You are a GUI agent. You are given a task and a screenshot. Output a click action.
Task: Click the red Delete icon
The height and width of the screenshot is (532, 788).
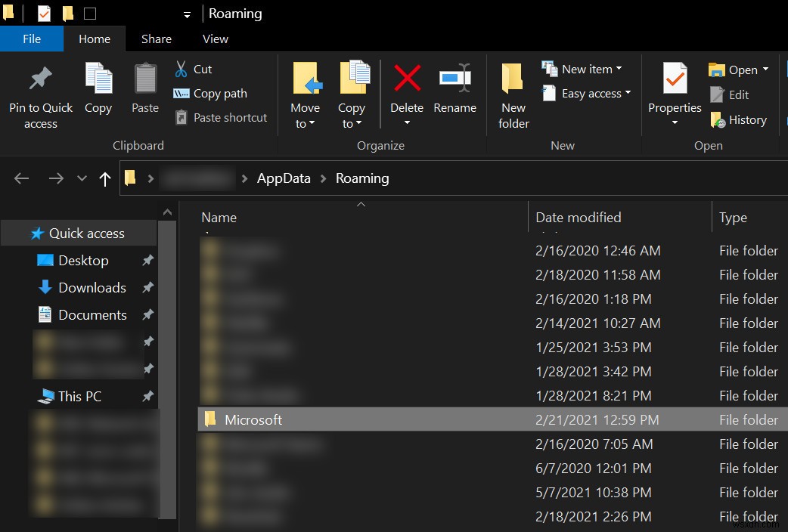407,79
